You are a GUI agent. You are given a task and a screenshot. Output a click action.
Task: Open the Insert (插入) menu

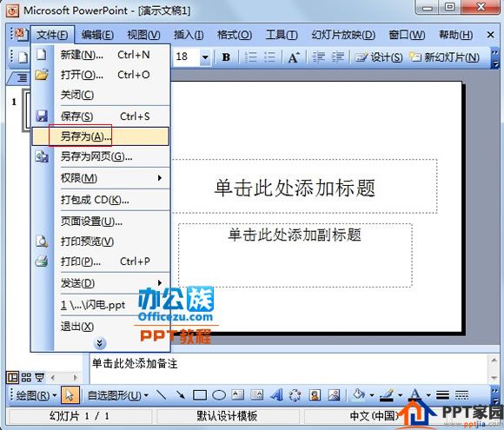click(x=189, y=35)
